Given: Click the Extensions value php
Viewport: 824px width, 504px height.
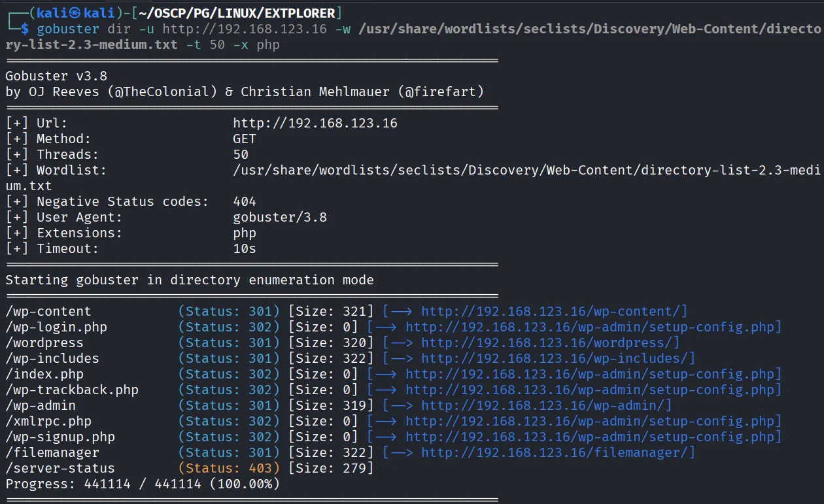Looking at the screenshot, I should click(245, 233).
